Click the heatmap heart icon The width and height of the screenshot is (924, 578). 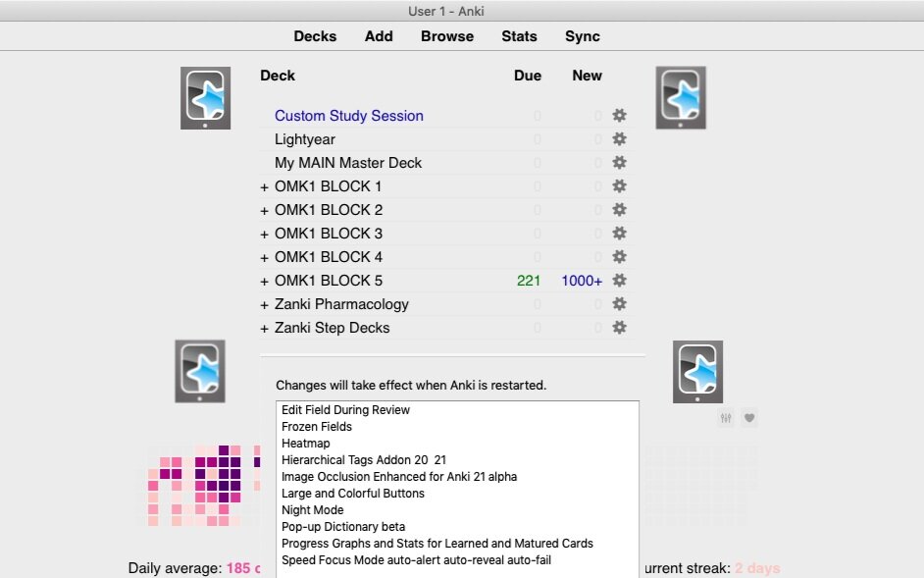click(x=749, y=418)
